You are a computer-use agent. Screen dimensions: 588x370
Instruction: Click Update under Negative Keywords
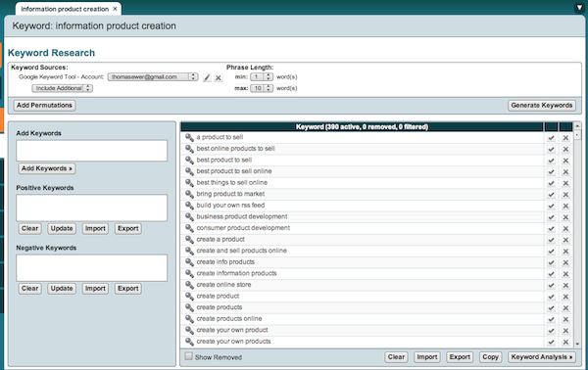(62, 289)
